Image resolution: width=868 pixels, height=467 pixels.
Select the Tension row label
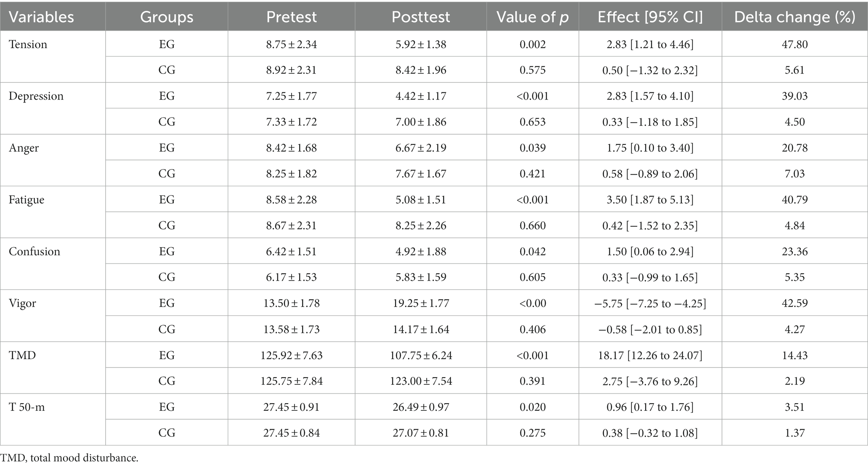click(x=28, y=44)
